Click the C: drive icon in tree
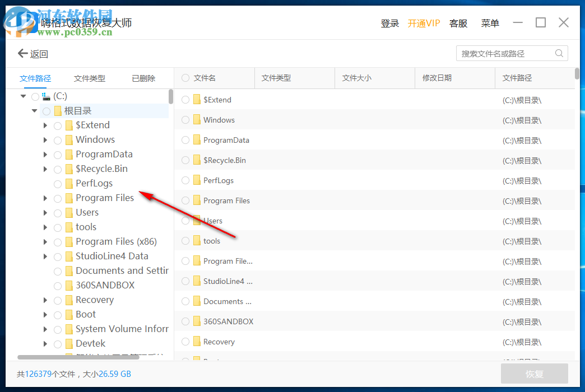The image size is (585, 392). pos(46,97)
